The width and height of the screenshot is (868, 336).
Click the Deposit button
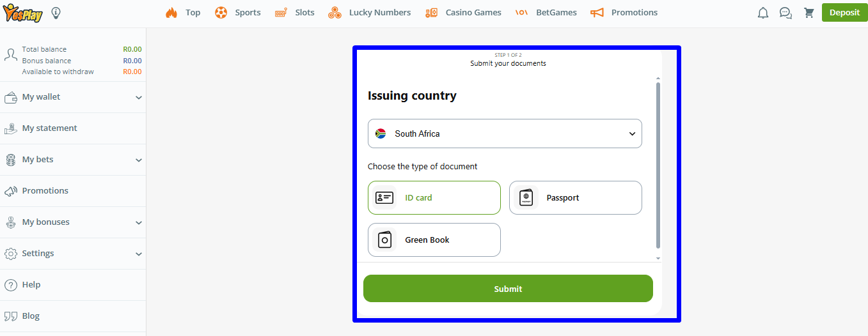click(x=844, y=13)
